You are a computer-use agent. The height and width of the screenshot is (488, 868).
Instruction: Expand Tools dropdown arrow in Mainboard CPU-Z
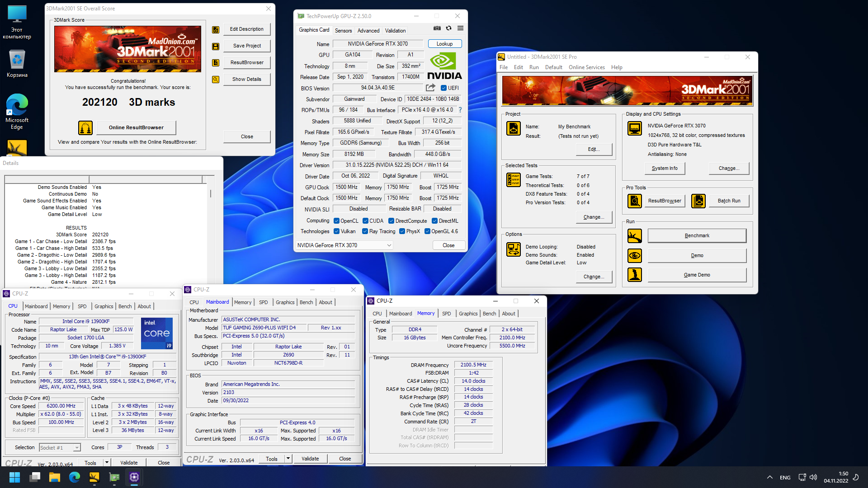pos(288,459)
